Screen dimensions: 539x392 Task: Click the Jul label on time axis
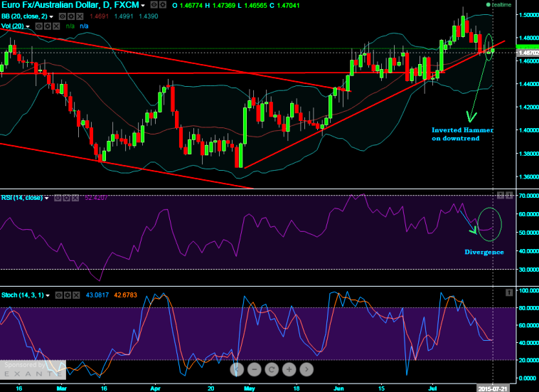[x=433, y=388]
